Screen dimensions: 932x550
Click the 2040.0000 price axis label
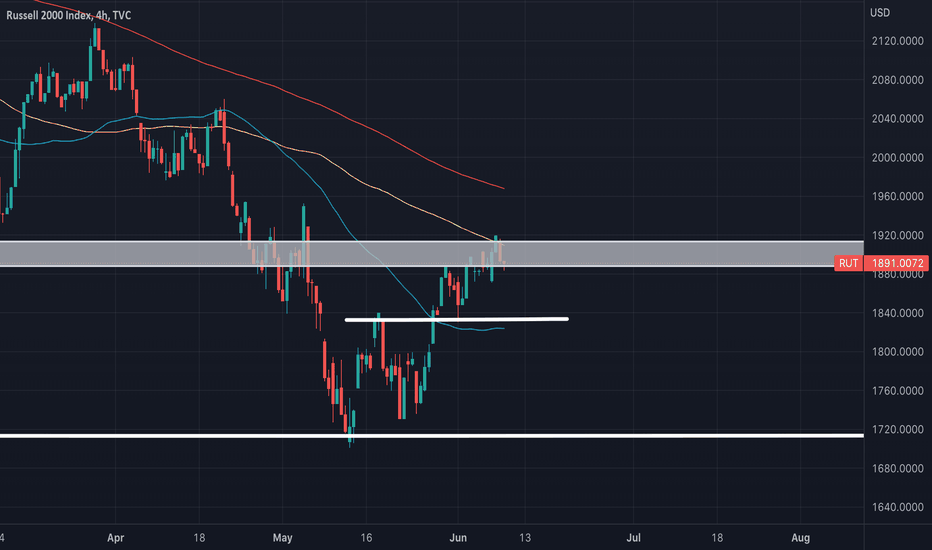[x=898, y=119]
